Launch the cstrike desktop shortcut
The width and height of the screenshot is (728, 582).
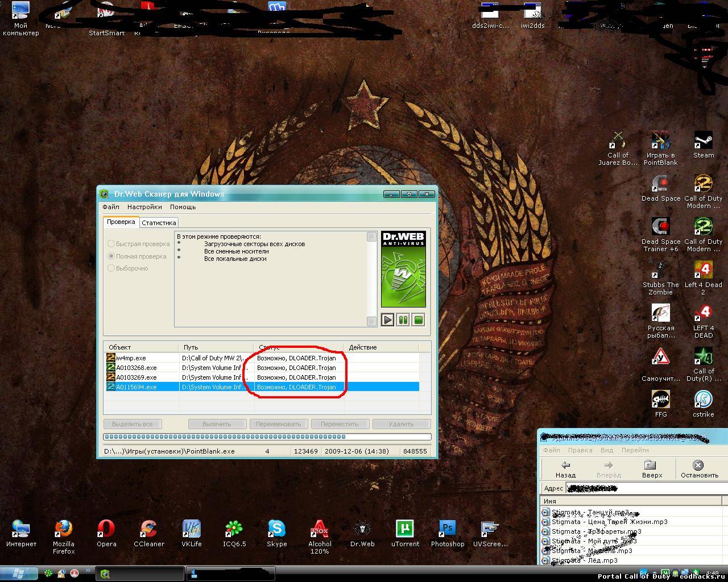pos(704,404)
